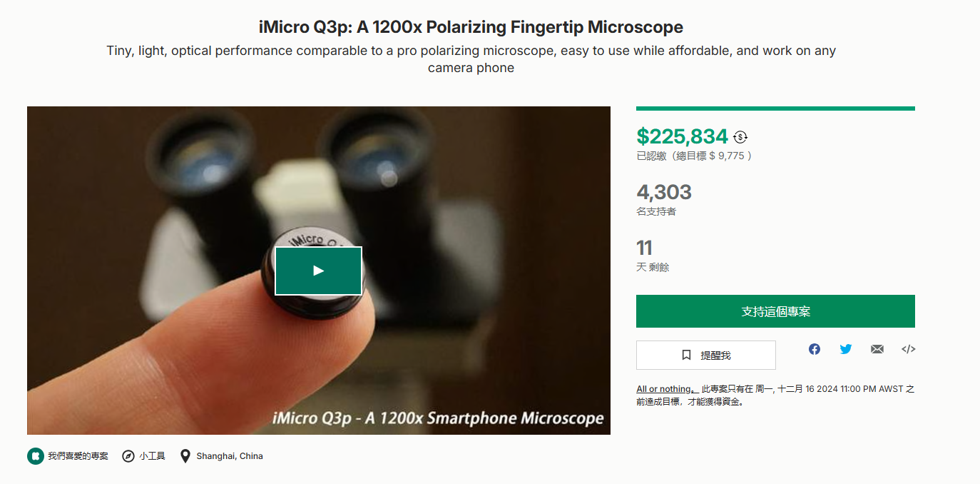
Task: Share the project via email icon
Action: pos(877,349)
